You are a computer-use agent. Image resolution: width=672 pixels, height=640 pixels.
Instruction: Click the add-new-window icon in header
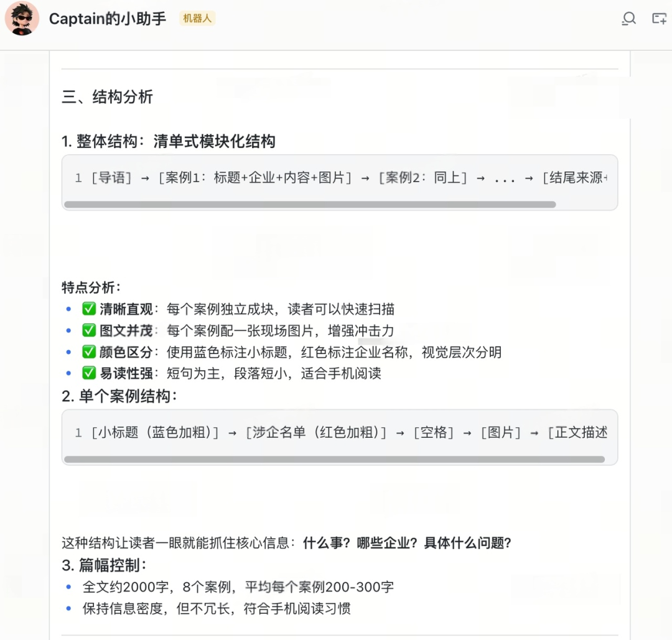coord(659,19)
